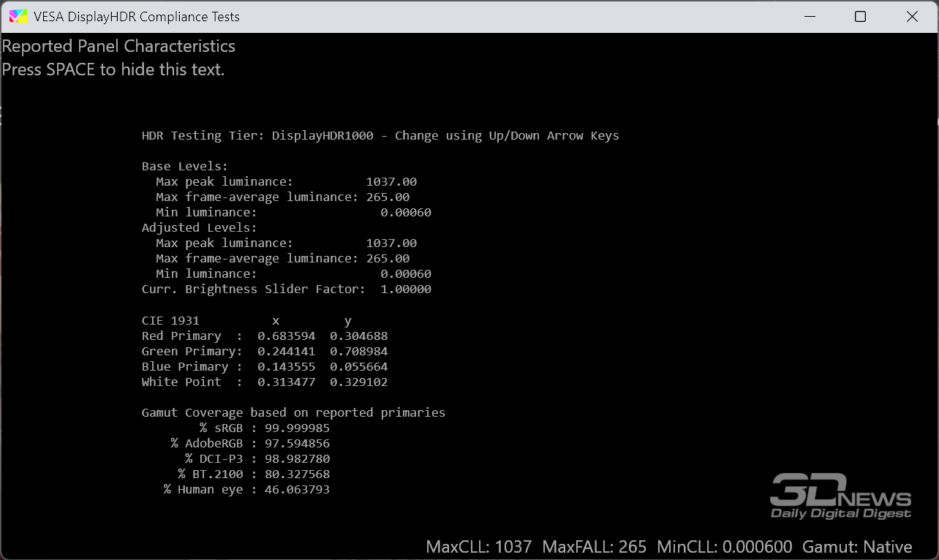Image resolution: width=939 pixels, height=560 pixels.
Task: Click the Reported Panel Characteristics heading
Action: pos(118,46)
